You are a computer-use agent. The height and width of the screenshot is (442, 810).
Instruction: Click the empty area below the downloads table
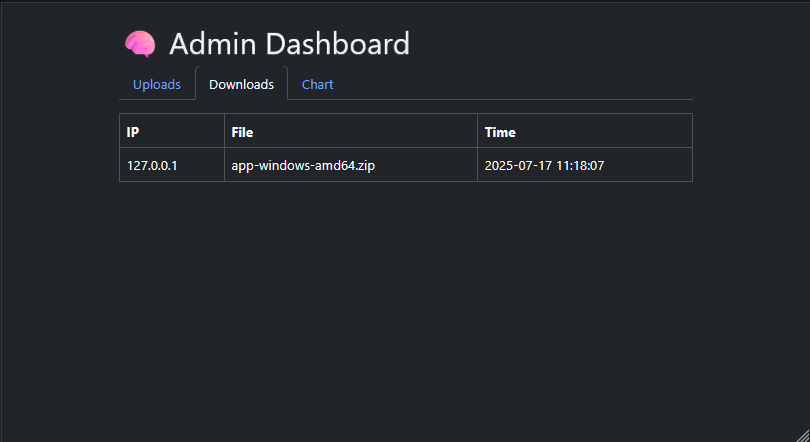click(405, 300)
